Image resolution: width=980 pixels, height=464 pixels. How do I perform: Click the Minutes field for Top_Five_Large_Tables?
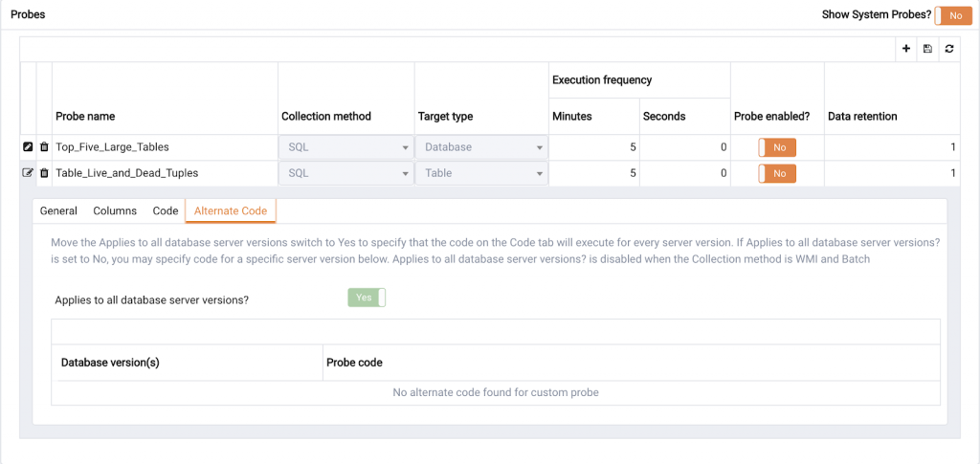click(x=594, y=147)
